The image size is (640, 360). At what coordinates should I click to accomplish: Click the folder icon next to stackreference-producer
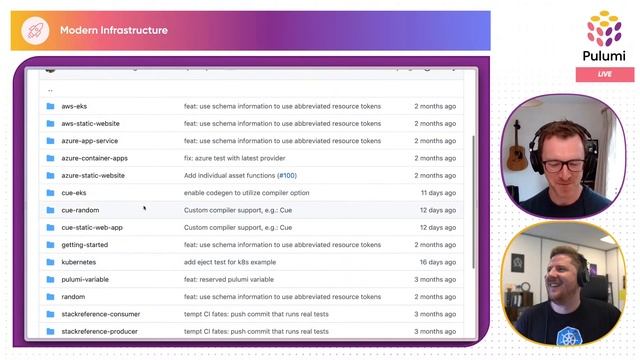(x=50, y=331)
